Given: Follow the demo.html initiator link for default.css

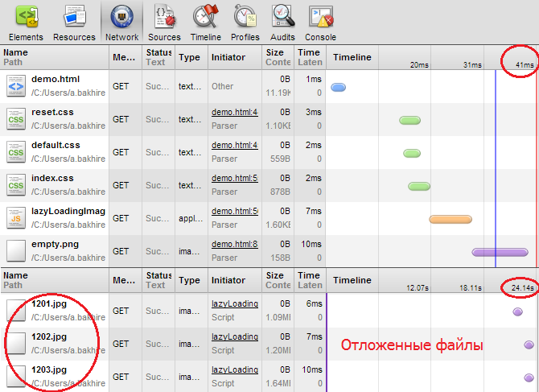Looking at the screenshot, I should click(235, 145).
